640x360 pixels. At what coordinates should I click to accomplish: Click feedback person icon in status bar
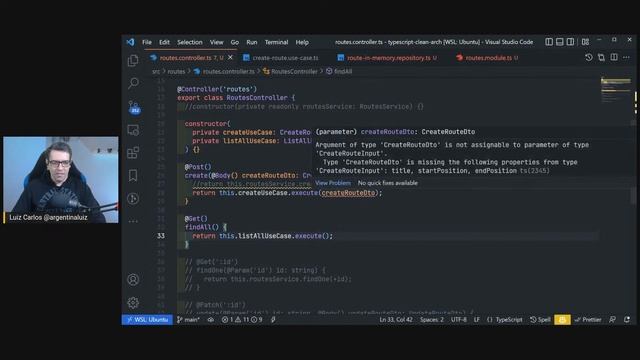[612, 320]
